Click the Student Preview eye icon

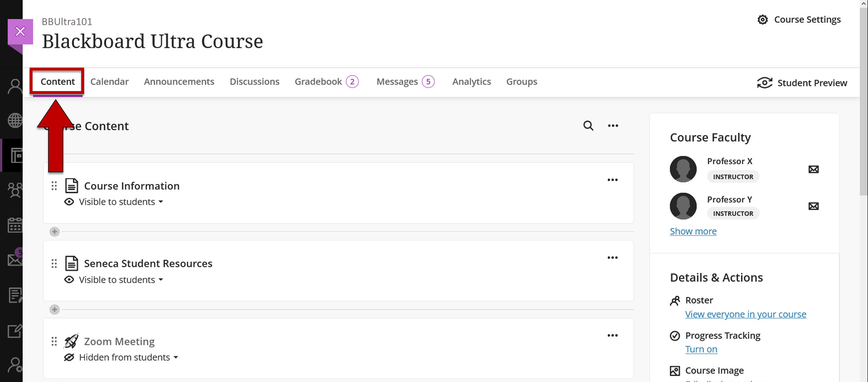coord(764,83)
